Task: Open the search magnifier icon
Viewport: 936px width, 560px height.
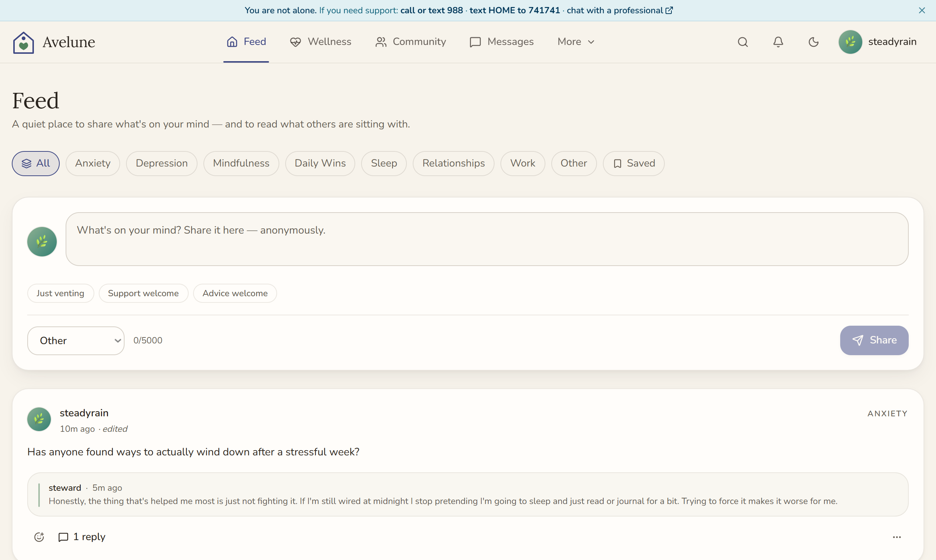Action: click(743, 42)
